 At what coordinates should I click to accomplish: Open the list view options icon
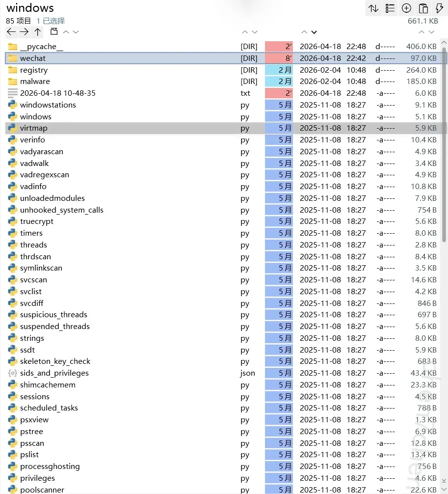(x=390, y=8)
